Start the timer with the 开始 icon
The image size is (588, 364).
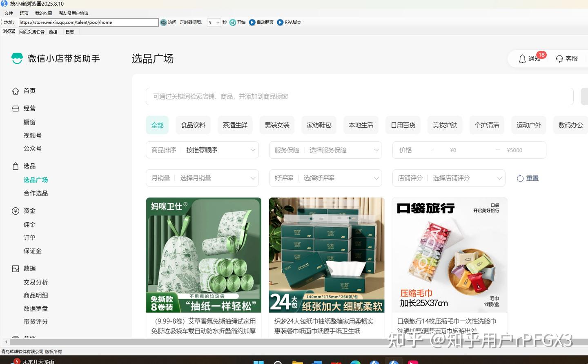[233, 22]
